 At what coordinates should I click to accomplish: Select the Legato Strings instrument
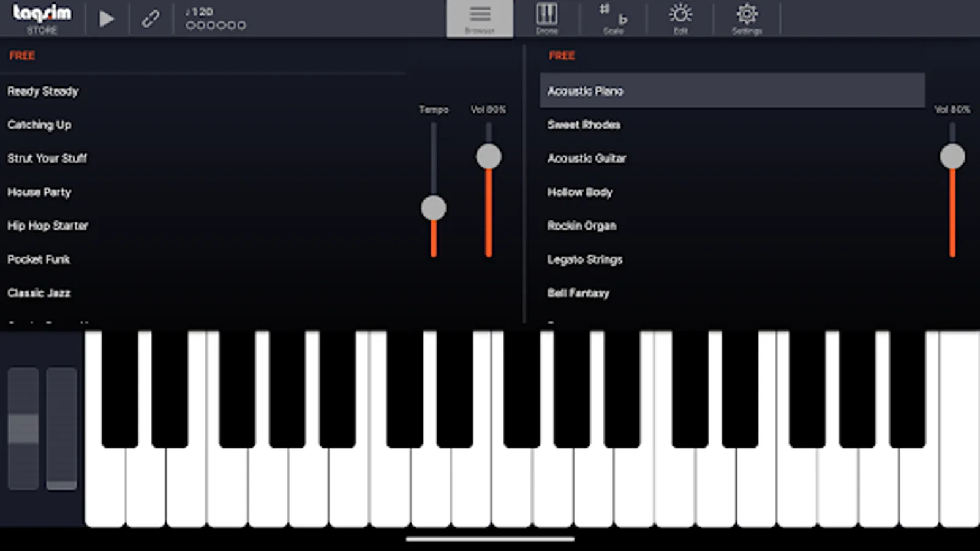tap(585, 260)
